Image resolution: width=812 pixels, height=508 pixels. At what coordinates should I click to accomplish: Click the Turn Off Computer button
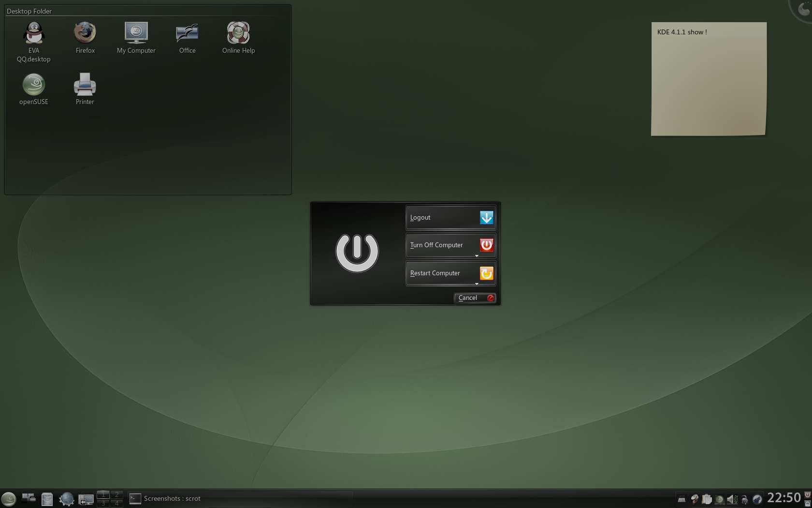point(450,245)
